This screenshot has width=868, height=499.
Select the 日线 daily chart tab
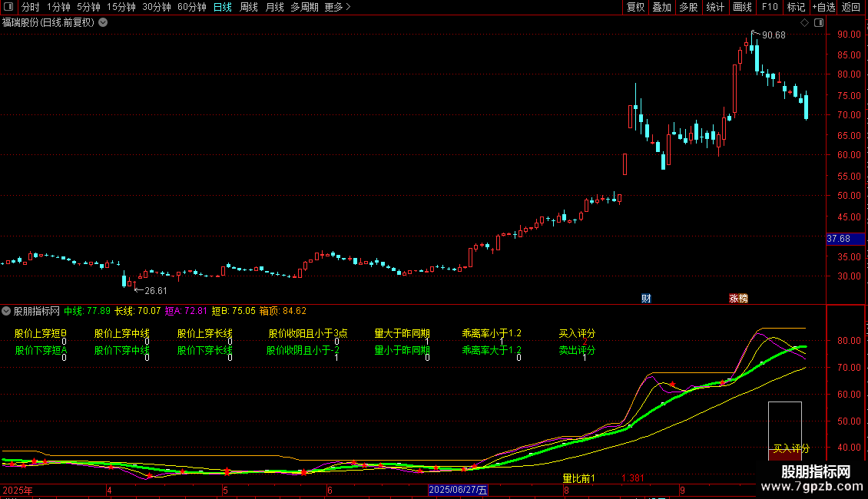pyautogui.click(x=223, y=7)
